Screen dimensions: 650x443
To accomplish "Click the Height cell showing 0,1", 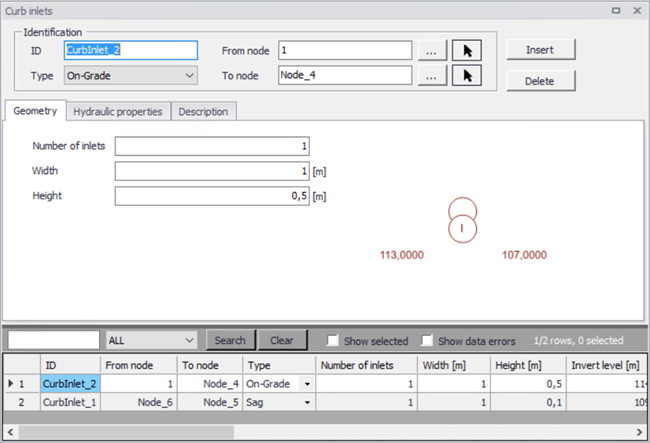I will click(528, 402).
